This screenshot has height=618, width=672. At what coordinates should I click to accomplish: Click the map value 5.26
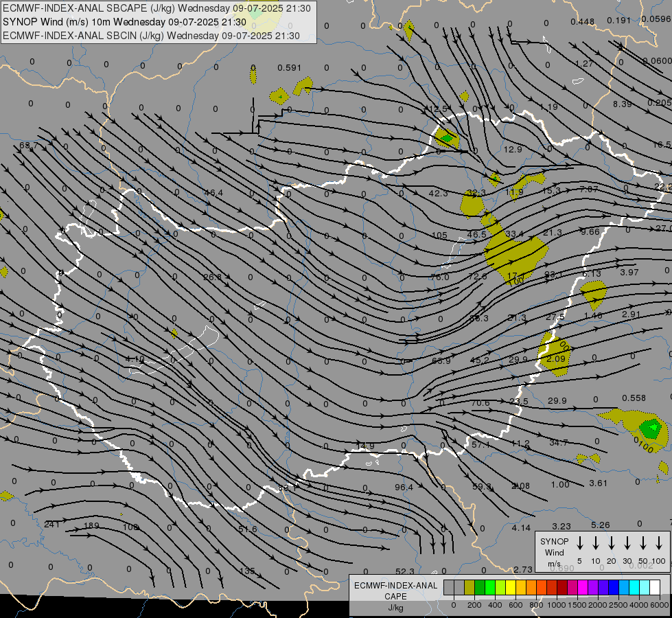[x=601, y=525]
